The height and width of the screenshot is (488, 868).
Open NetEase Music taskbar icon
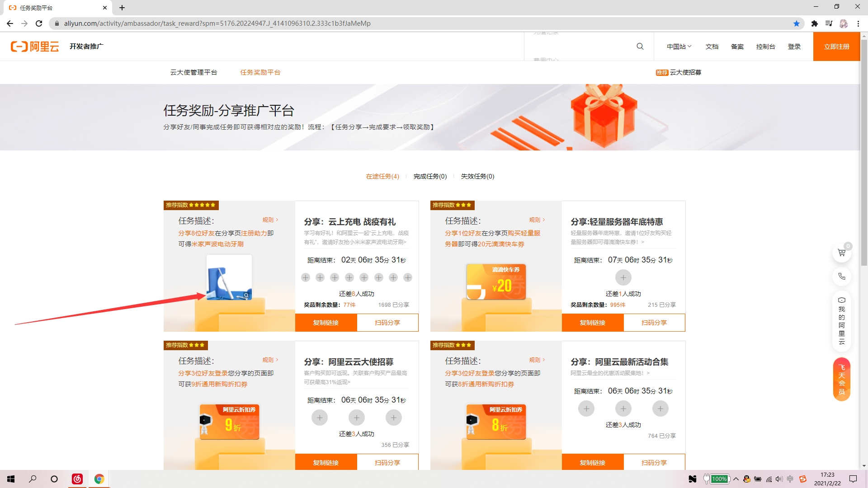pyautogui.click(x=77, y=479)
